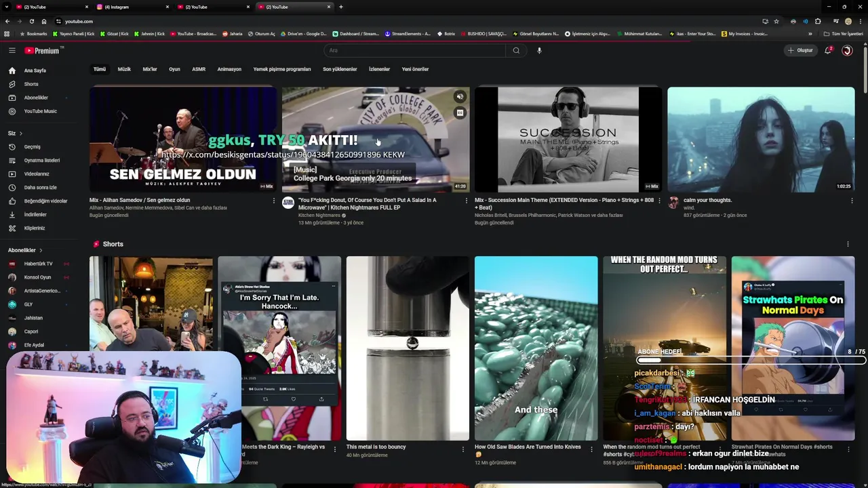Select the Tümü filter chip
The width and height of the screenshot is (868, 488).
tap(100, 69)
